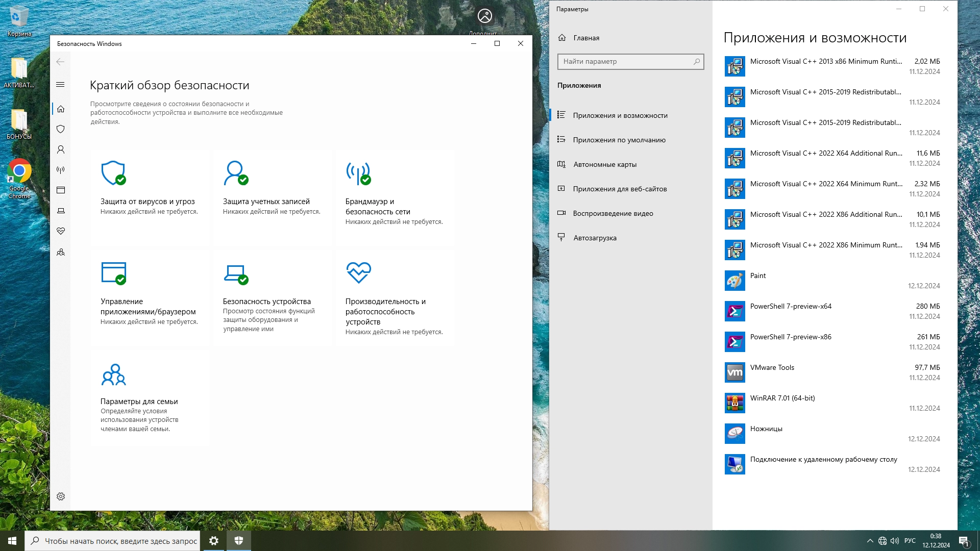Go to Главная in Settings
The height and width of the screenshot is (551, 980).
(x=586, y=38)
